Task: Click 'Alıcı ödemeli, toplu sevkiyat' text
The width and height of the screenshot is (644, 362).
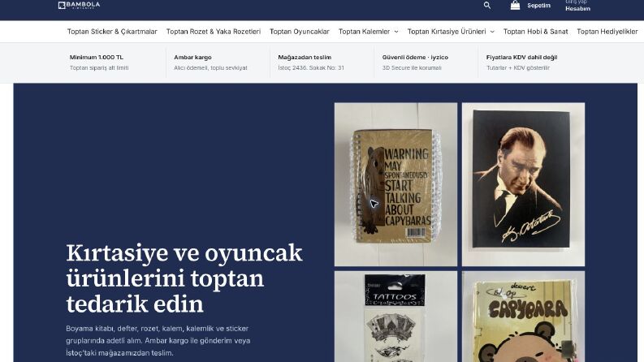Action: (210, 68)
